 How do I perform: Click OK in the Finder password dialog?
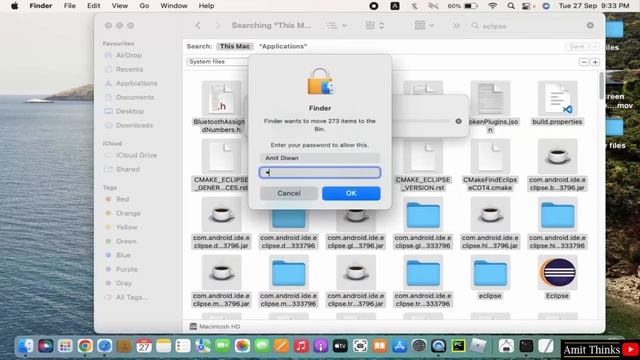(x=351, y=193)
